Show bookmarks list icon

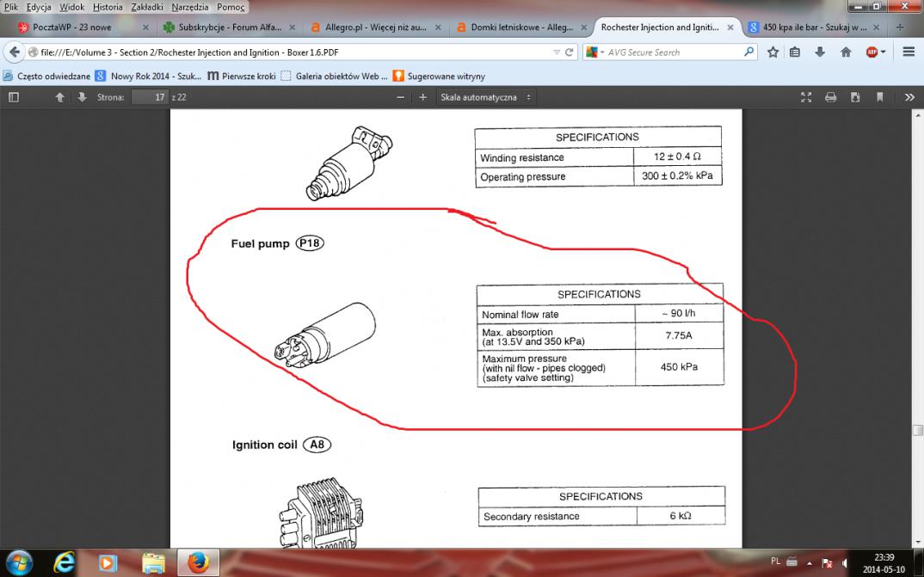point(795,52)
